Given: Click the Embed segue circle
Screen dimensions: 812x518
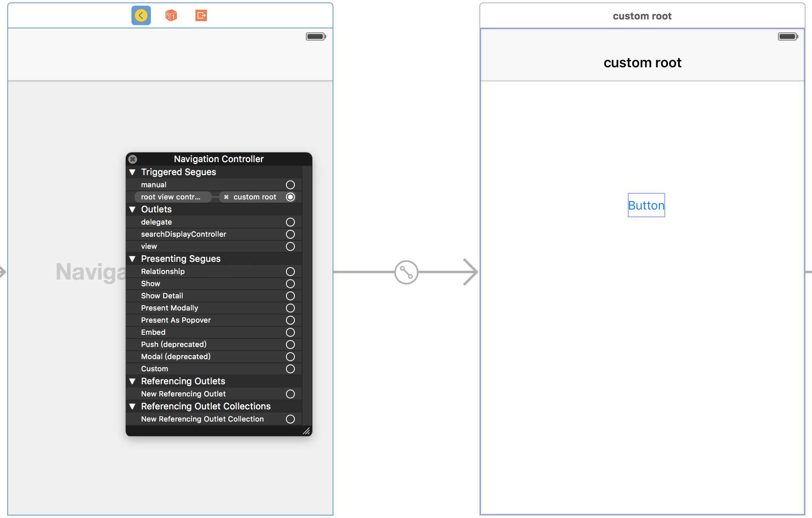Looking at the screenshot, I should point(290,332).
